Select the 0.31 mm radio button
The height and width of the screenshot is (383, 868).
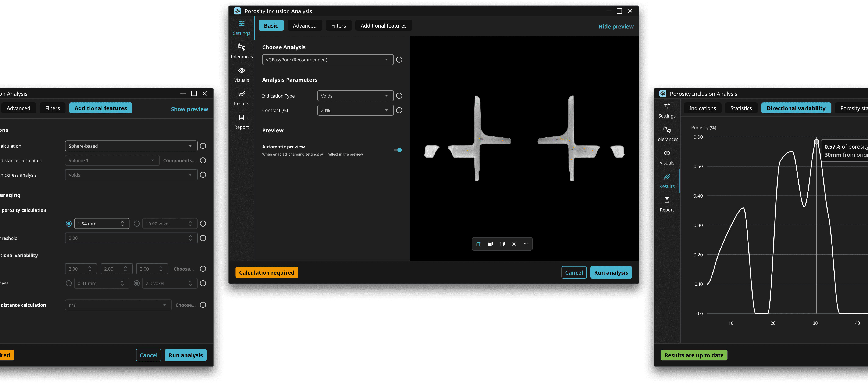click(x=69, y=283)
